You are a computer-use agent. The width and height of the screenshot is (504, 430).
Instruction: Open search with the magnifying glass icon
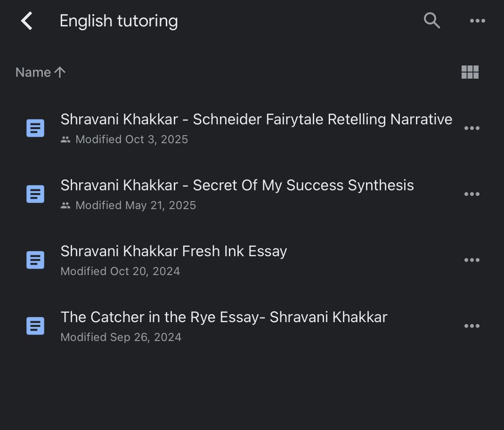[x=432, y=21]
